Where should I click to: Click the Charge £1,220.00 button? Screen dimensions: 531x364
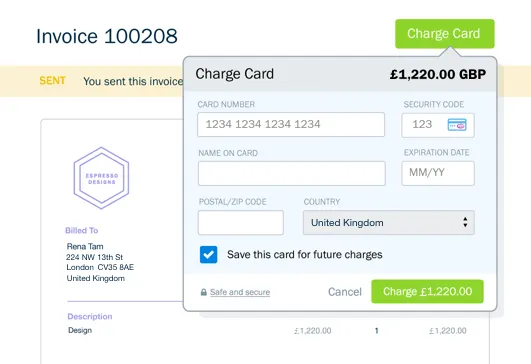click(x=427, y=292)
